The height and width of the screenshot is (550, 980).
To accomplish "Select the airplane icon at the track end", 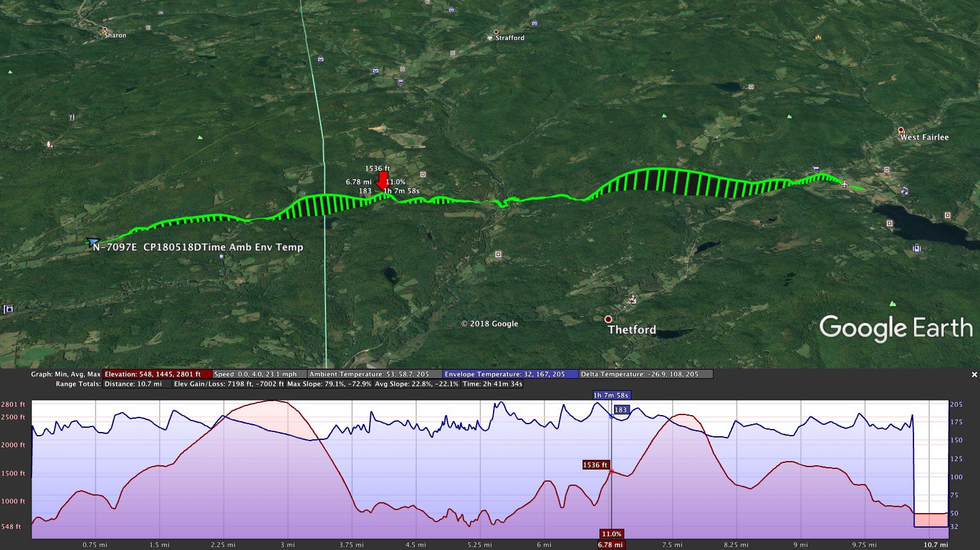I will (x=844, y=184).
